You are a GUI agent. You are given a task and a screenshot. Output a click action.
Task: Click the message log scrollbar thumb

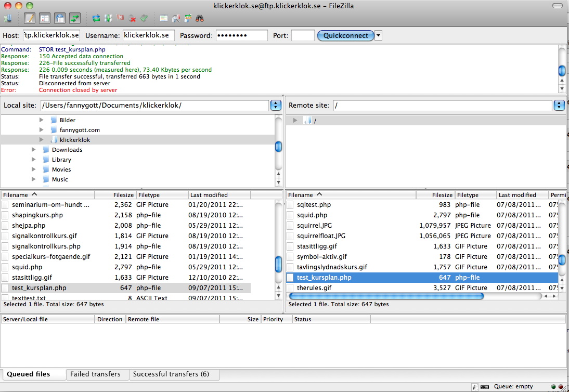pyautogui.click(x=562, y=71)
